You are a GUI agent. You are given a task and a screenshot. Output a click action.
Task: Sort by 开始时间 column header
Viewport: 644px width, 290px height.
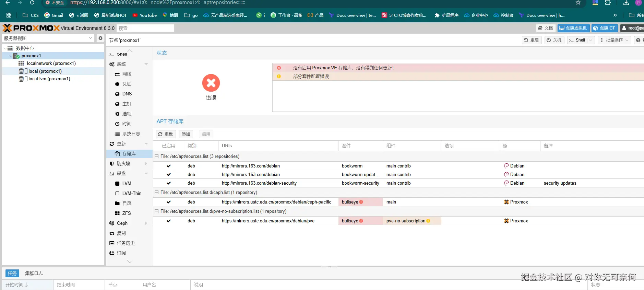click(27, 285)
